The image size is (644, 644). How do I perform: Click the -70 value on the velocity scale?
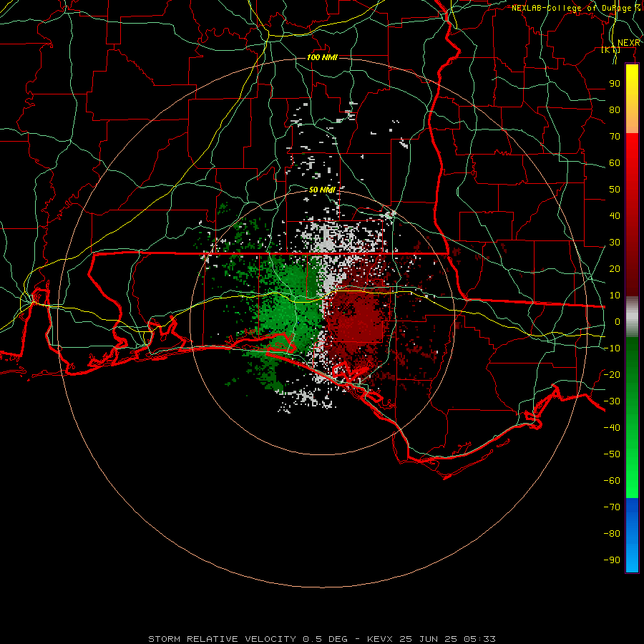[612, 507]
